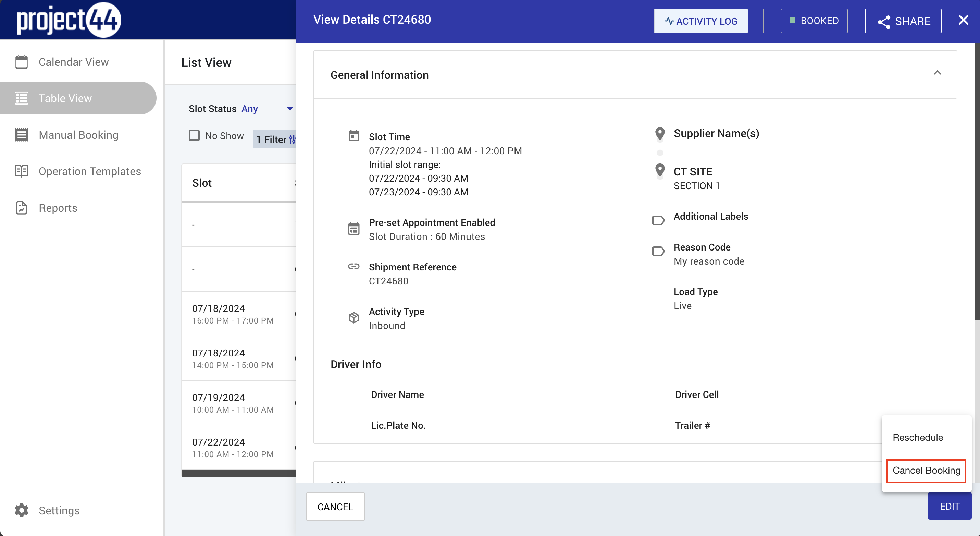Click the Additional Labels tag icon
980x536 pixels.
pyautogui.click(x=659, y=220)
